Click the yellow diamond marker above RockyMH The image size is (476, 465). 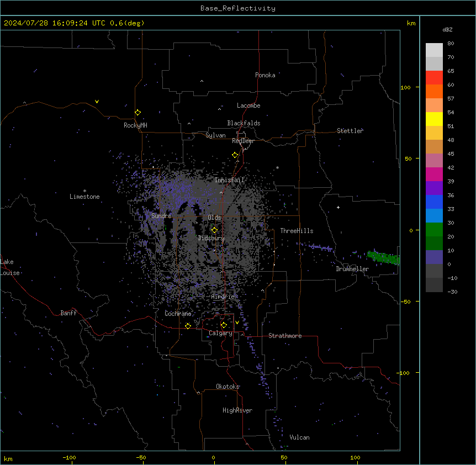[137, 113]
